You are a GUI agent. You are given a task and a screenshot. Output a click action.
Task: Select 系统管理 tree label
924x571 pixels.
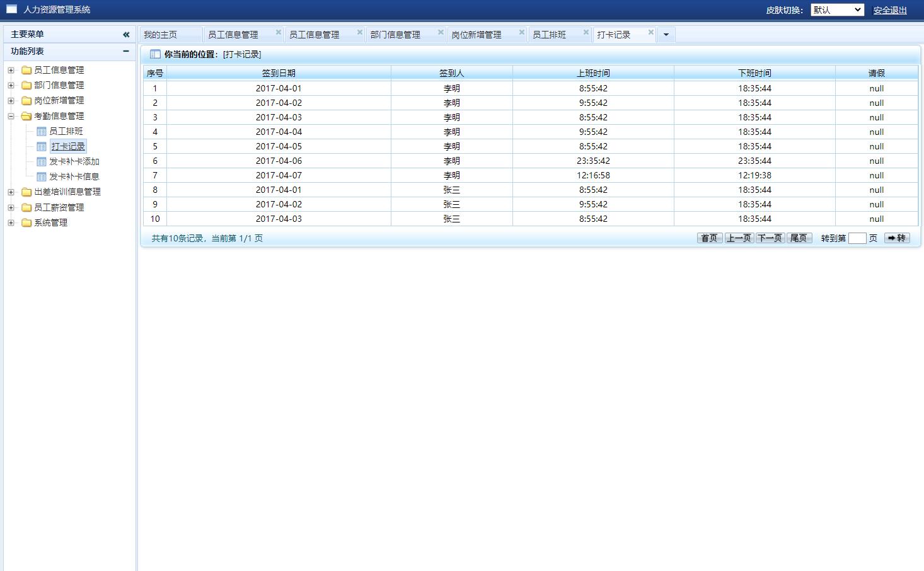pyautogui.click(x=51, y=222)
